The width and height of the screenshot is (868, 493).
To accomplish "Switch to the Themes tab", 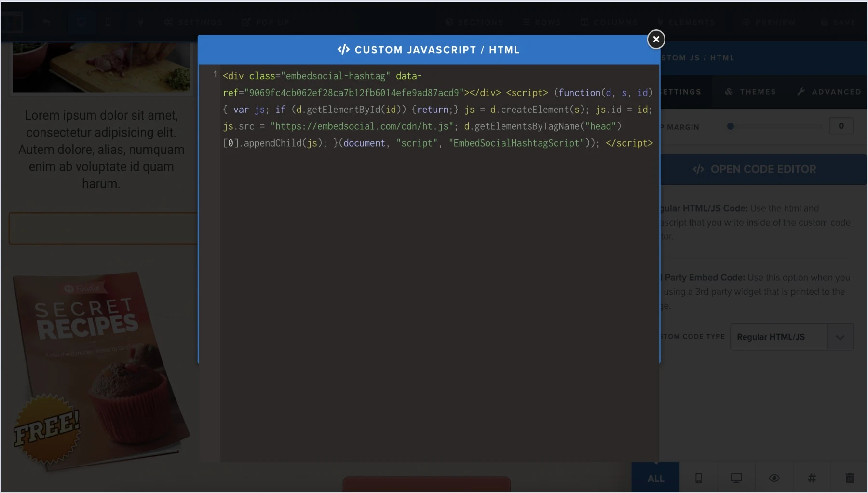I will point(750,92).
